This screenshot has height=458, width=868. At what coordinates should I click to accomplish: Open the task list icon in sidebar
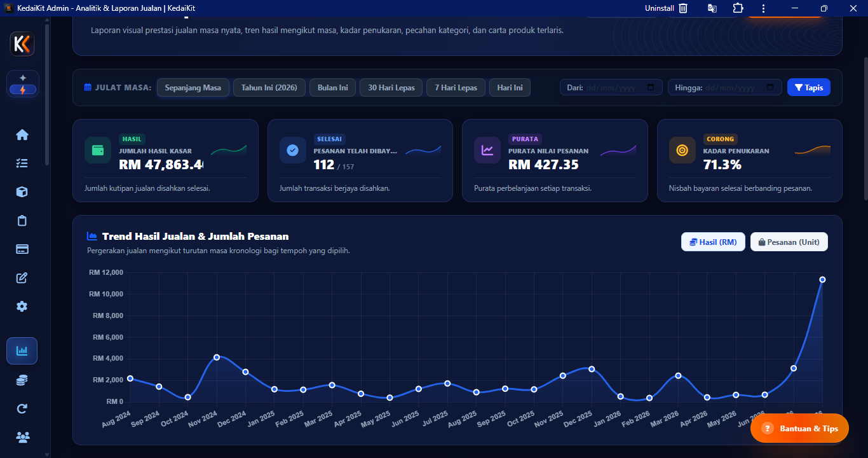click(22, 163)
